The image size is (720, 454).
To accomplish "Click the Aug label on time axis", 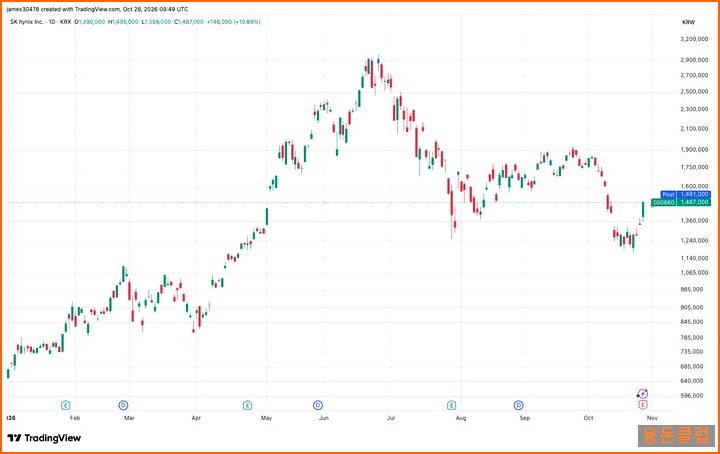I will (x=461, y=418).
